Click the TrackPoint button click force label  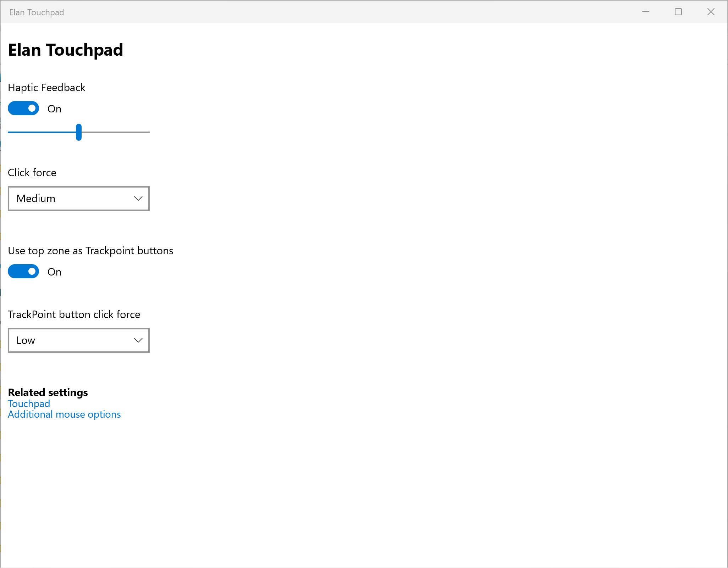coord(74,314)
